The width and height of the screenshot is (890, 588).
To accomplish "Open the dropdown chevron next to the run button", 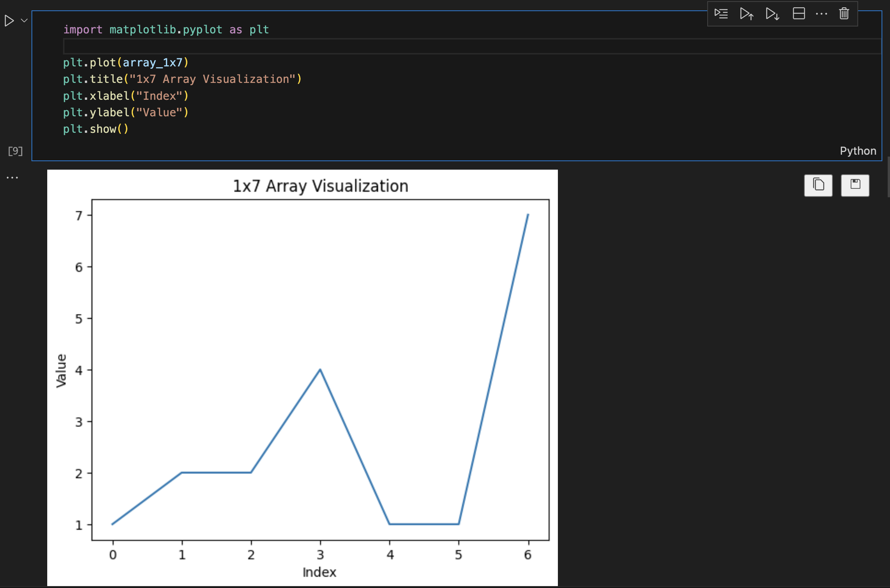I will [x=24, y=21].
